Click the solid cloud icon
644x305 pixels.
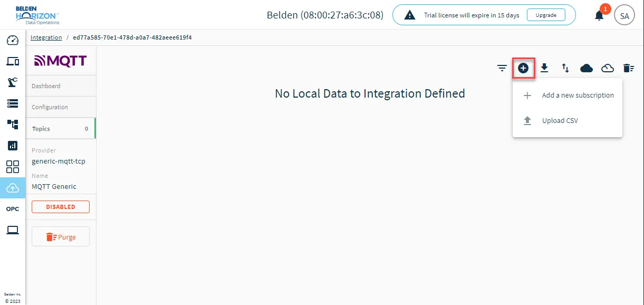587,68
